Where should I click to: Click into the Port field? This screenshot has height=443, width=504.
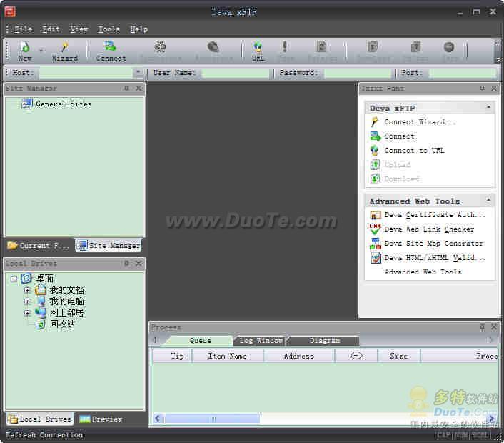point(463,73)
